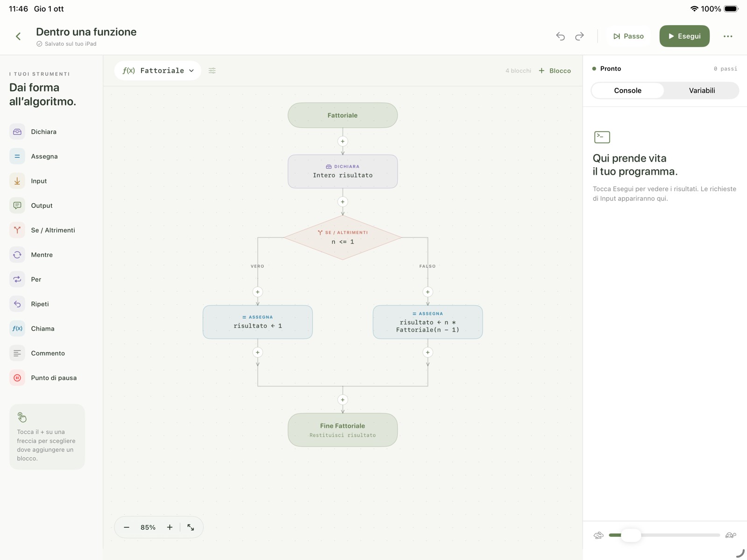This screenshot has width=747, height=560.
Task: Add a new block with Blocco
Action: 555,71
